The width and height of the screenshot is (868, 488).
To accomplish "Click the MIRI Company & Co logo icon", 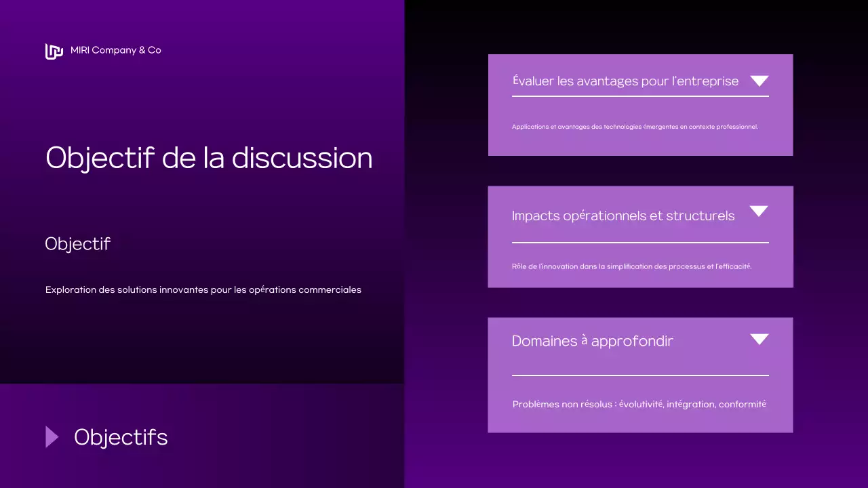I will tap(54, 51).
